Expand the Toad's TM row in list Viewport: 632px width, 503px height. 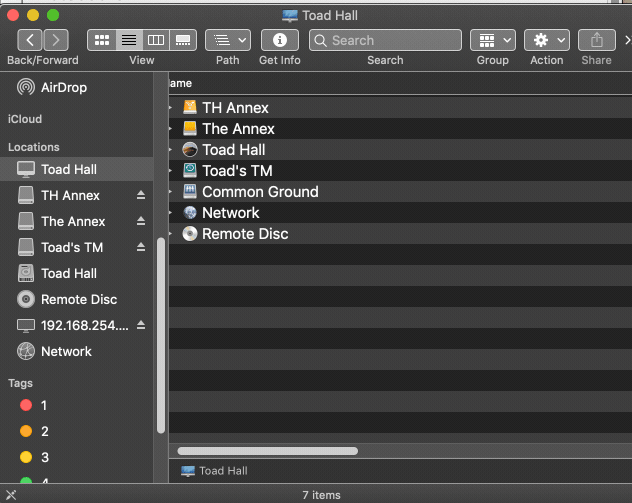click(x=171, y=170)
